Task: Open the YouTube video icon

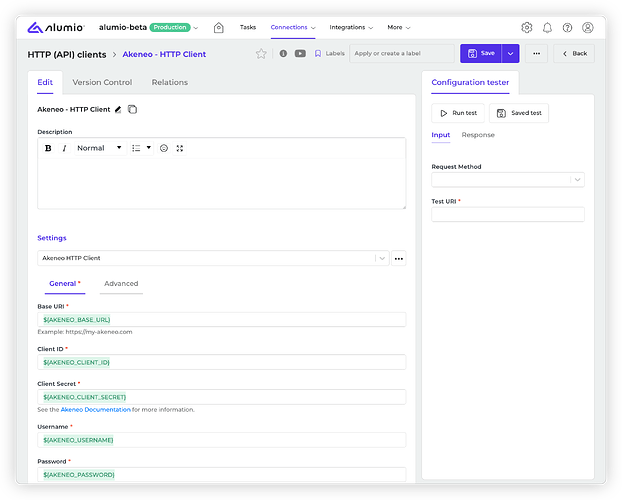Action: [x=300, y=54]
